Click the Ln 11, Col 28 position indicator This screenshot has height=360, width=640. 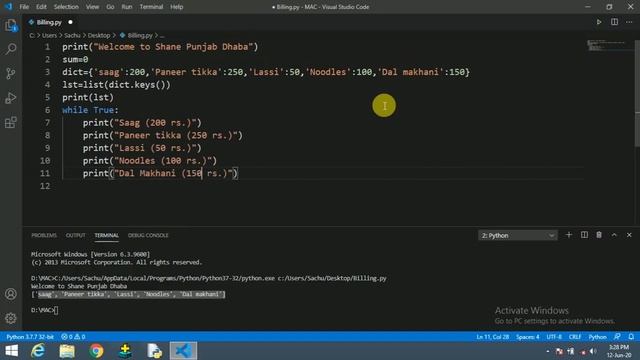pos(493,337)
